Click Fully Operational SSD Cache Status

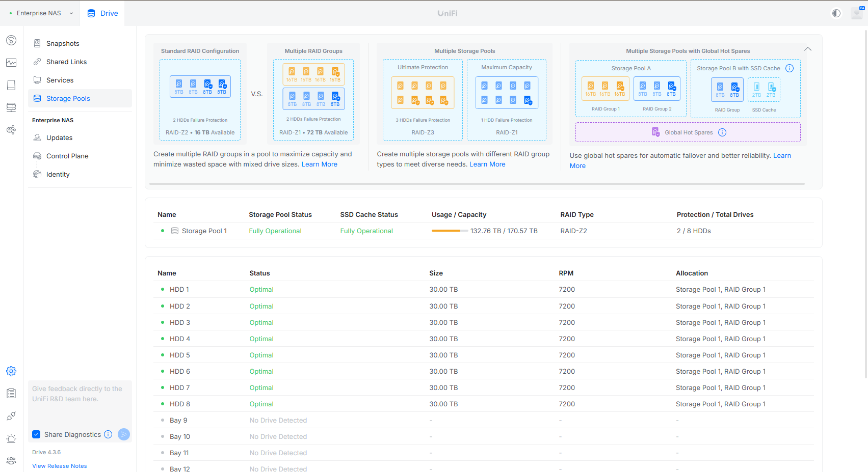point(366,231)
